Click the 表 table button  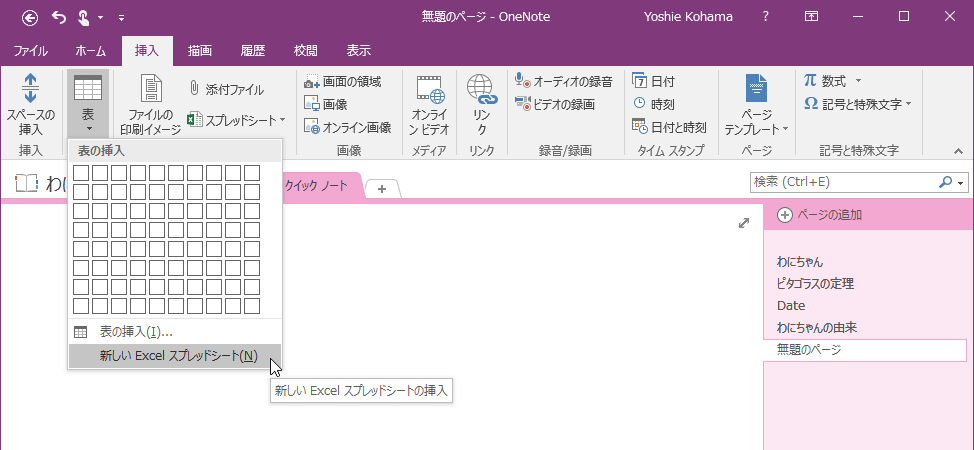[88, 104]
